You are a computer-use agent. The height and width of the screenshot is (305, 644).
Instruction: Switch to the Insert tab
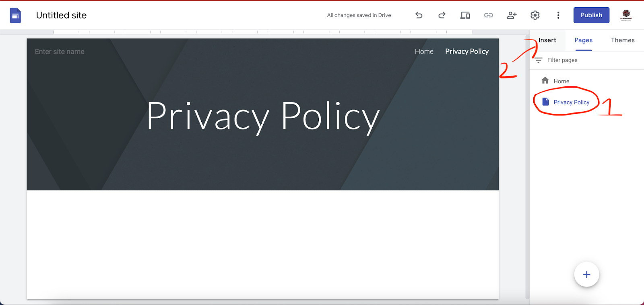547,40
